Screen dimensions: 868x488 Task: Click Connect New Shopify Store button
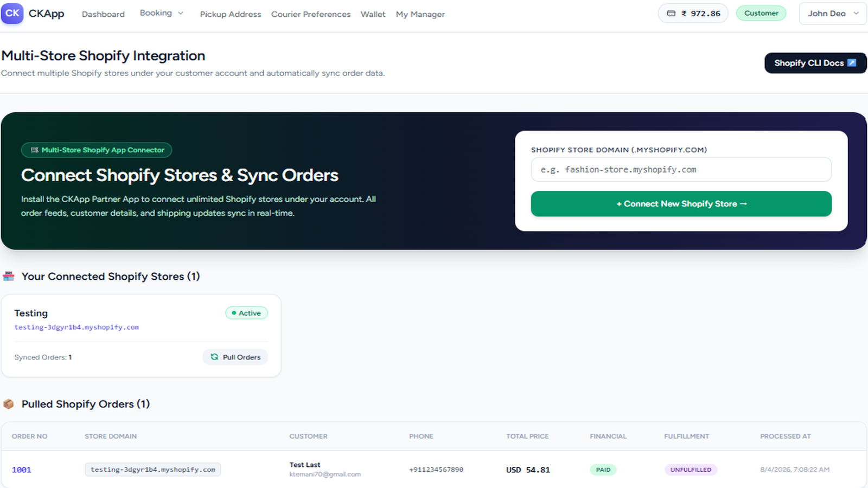[x=681, y=204]
